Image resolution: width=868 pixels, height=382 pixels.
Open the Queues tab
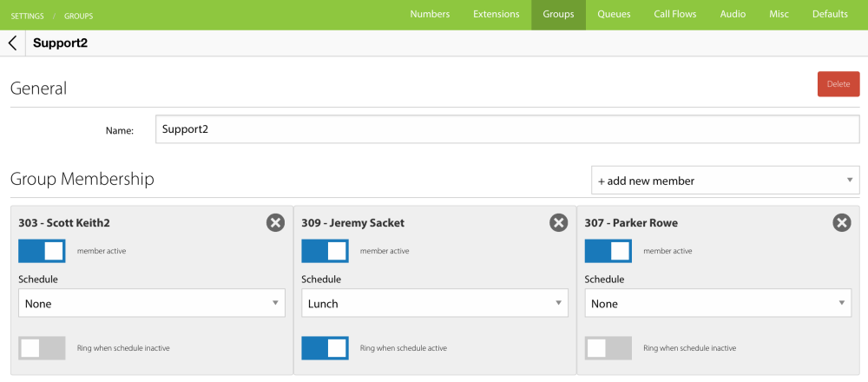tap(614, 15)
